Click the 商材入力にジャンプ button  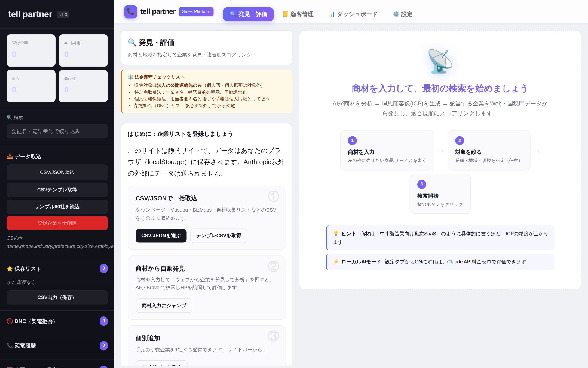pyautogui.click(x=164, y=306)
